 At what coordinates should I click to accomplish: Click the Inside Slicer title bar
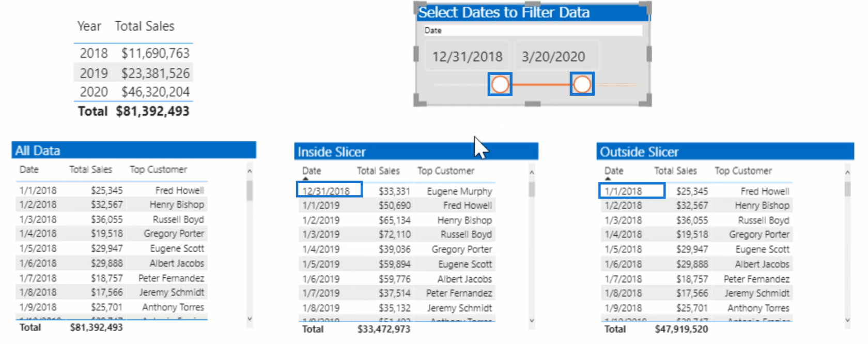click(x=416, y=152)
